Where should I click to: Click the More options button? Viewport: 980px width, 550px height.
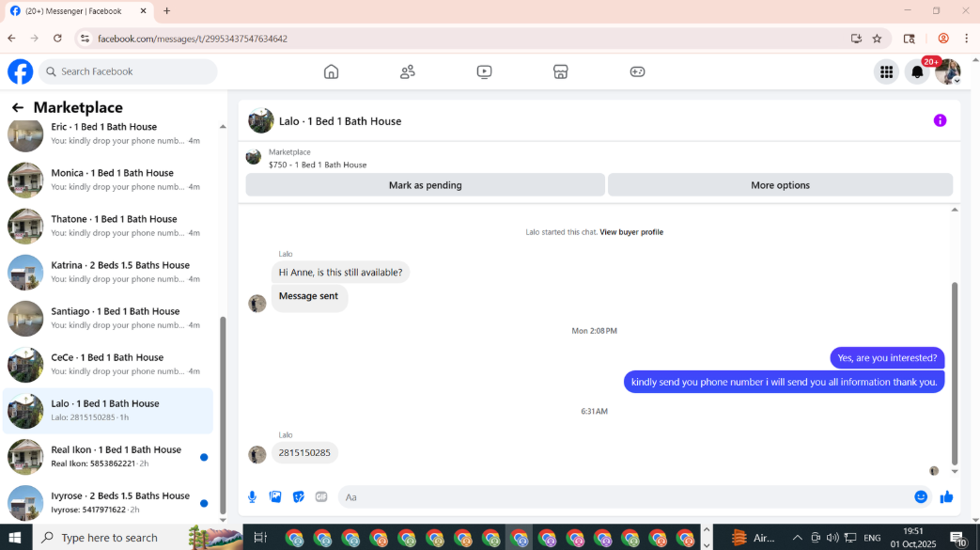click(780, 185)
